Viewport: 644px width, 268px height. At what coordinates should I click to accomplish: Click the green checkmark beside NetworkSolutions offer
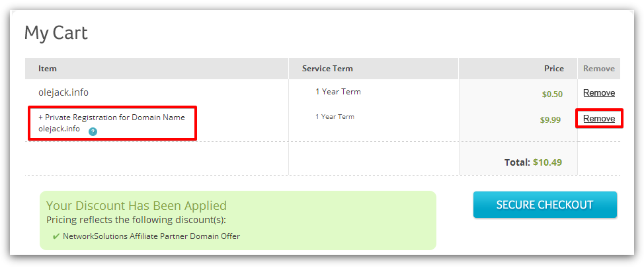click(56, 236)
